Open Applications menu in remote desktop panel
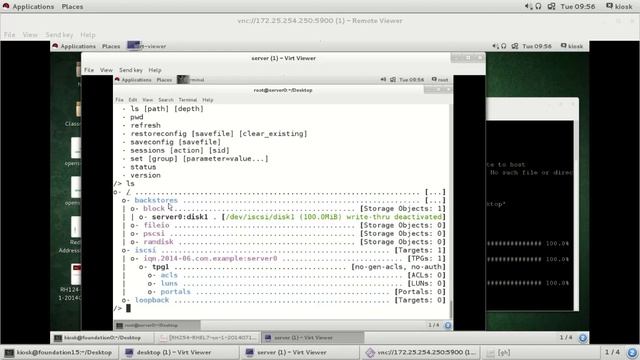Viewport: 640px width, 360px height. [x=78, y=46]
